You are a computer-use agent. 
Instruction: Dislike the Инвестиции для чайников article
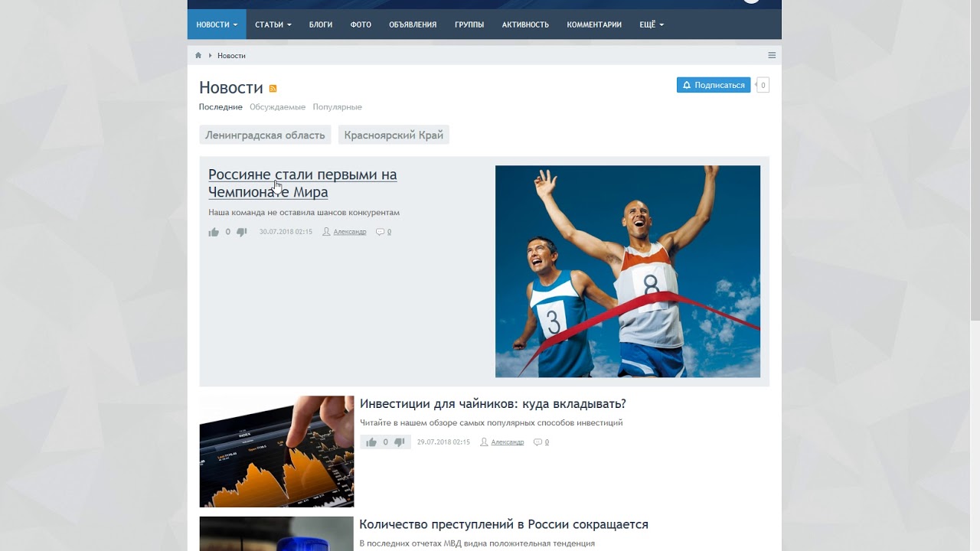[x=399, y=442]
